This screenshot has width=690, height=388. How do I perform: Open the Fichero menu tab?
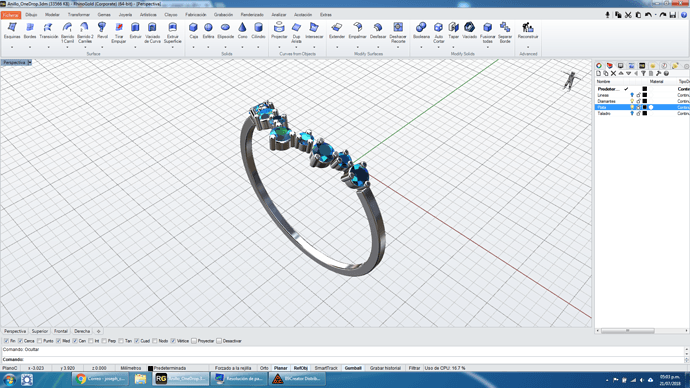[11, 15]
